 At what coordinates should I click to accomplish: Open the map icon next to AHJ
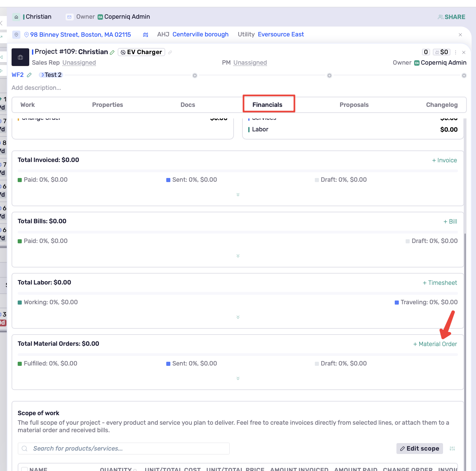point(146,35)
